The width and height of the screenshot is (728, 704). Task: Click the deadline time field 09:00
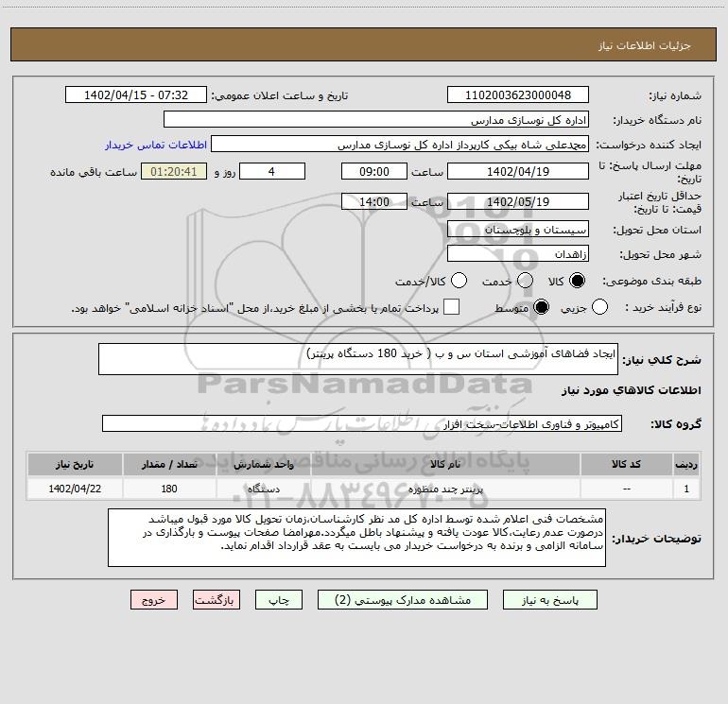[x=374, y=171]
